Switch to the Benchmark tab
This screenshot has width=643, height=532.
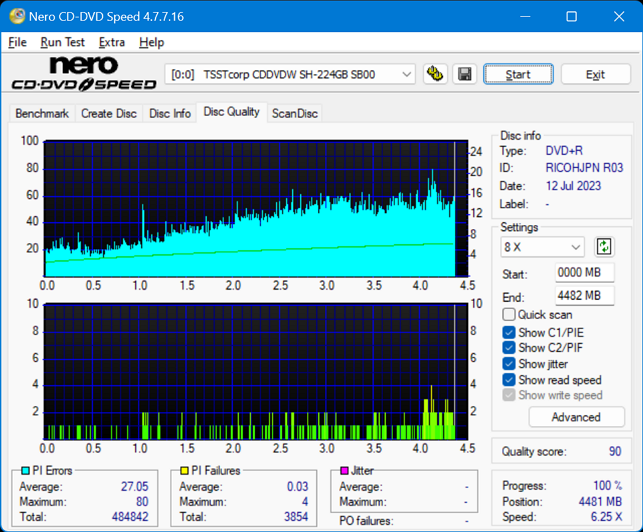point(42,114)
